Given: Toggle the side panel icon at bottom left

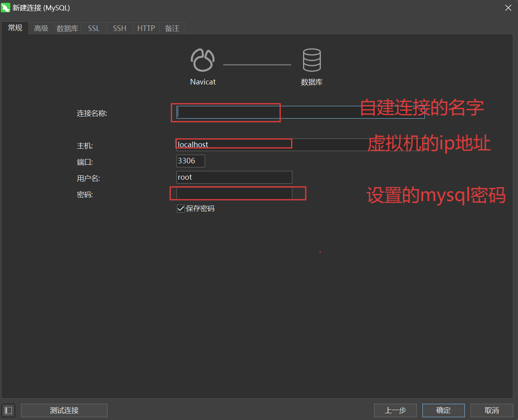Looking at the screenshot, I should click(8, 410).
